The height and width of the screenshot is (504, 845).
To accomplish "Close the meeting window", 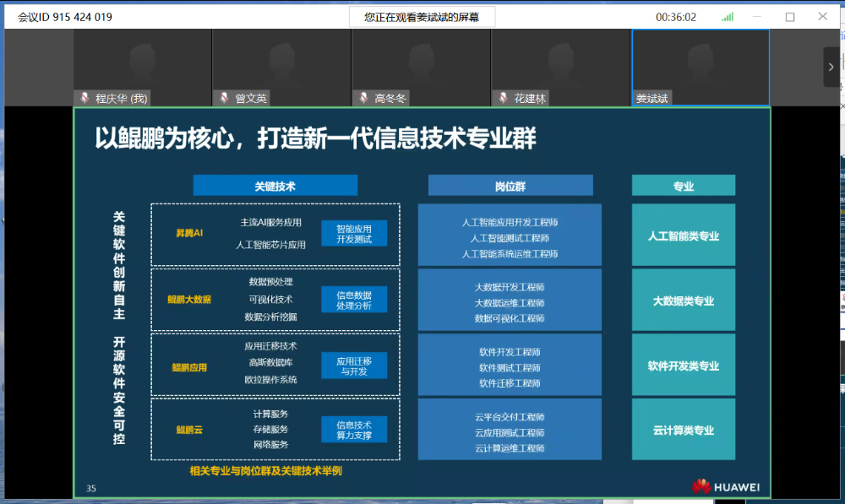I will click(822, 17).
